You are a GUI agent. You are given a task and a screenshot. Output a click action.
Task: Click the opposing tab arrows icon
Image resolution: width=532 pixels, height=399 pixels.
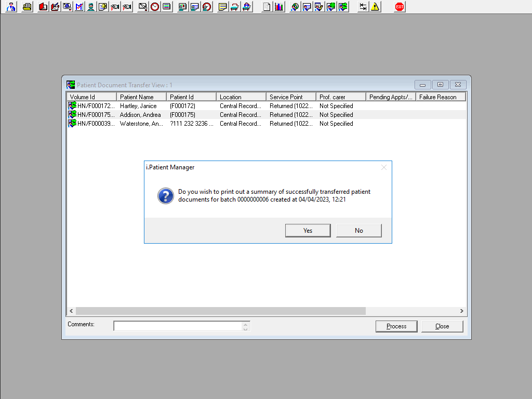[x=363, y=7]
